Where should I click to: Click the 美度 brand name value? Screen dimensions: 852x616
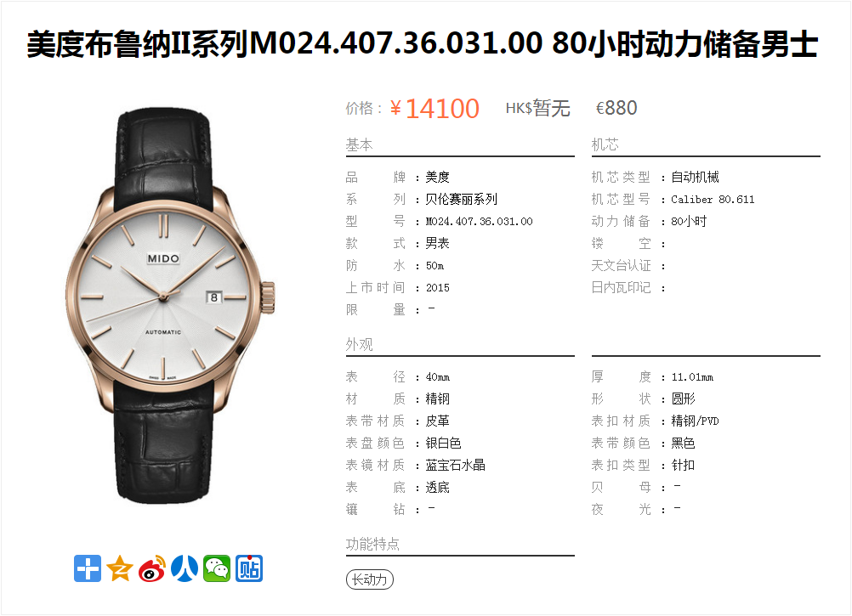coord(437,177)
